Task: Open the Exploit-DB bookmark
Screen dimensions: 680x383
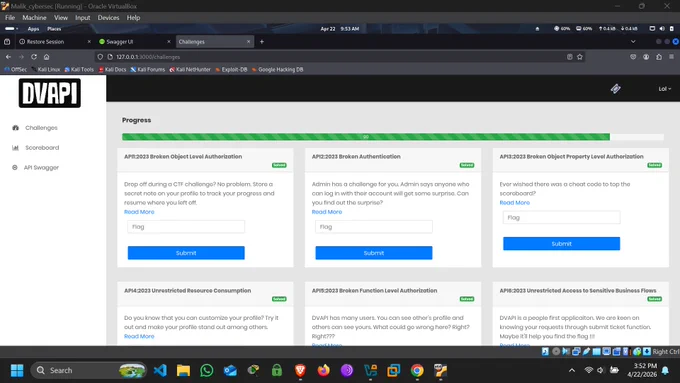Action: [x=231, y=69]
